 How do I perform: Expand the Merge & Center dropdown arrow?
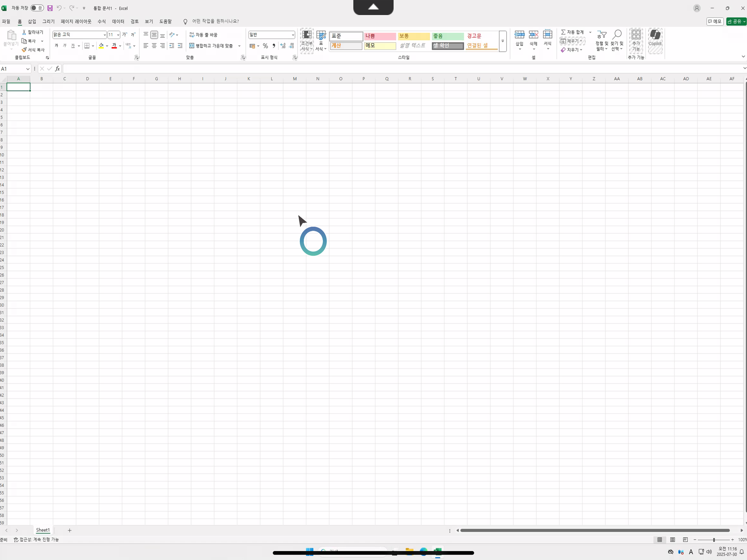pyautogui.click(x=239, y=46)
